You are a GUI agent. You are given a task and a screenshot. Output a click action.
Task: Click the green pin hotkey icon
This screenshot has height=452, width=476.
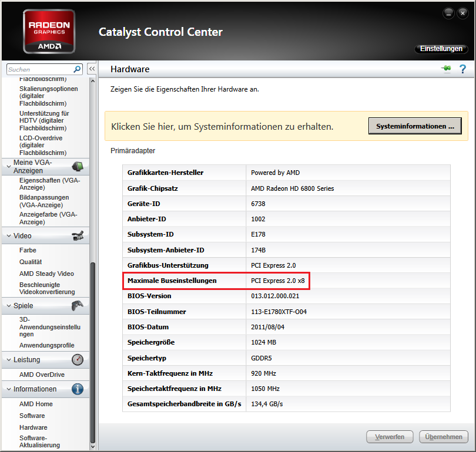446,69
